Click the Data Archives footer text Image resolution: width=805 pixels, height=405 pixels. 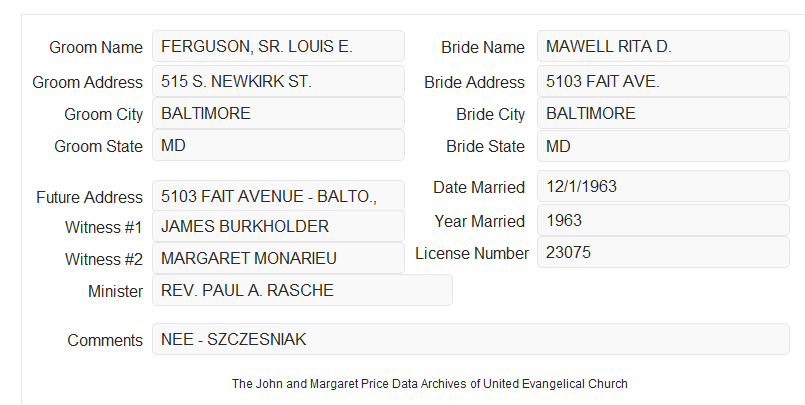coord(430,384)
